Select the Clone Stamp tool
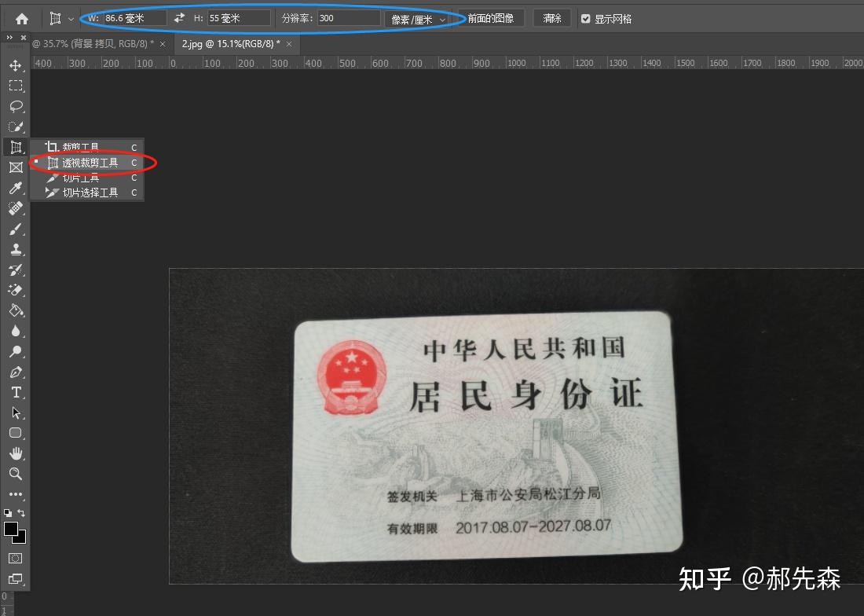Screen dimensions: 864x616 coord(16,250)
